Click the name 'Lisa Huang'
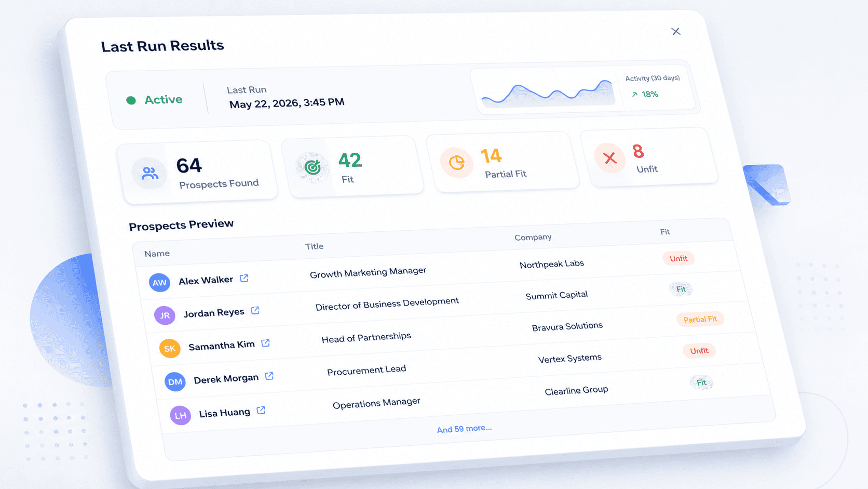This screenshot has width=868, height=489. pos(224,413)
